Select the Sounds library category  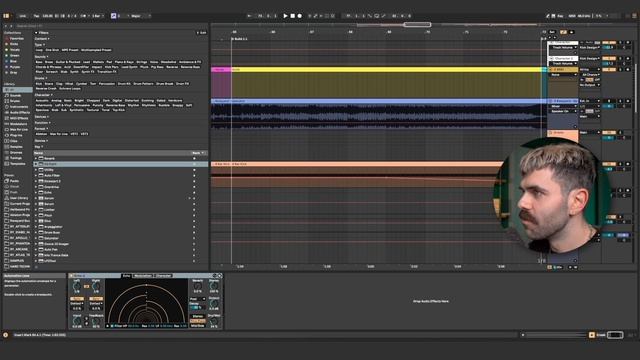pos(15,95)
